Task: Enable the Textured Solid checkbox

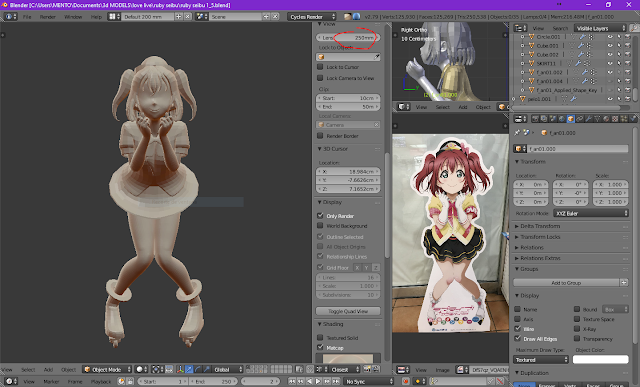Action: point(320,338)
